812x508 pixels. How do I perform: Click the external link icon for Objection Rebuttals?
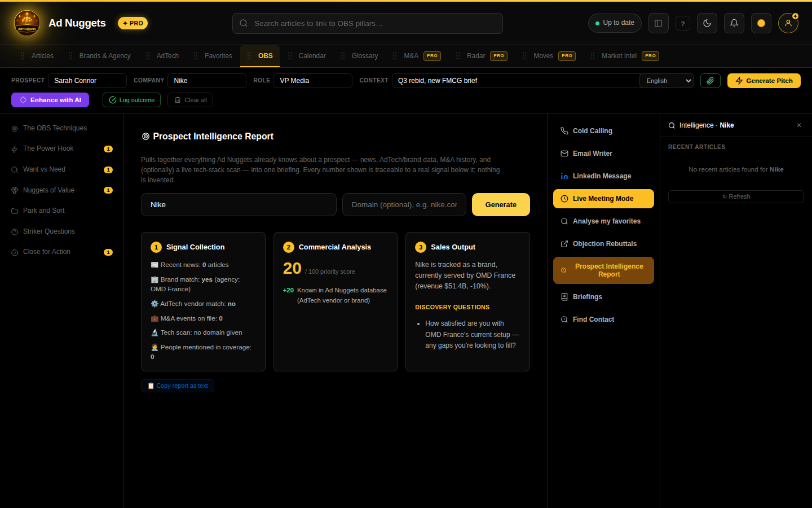(x=564, y=244)
